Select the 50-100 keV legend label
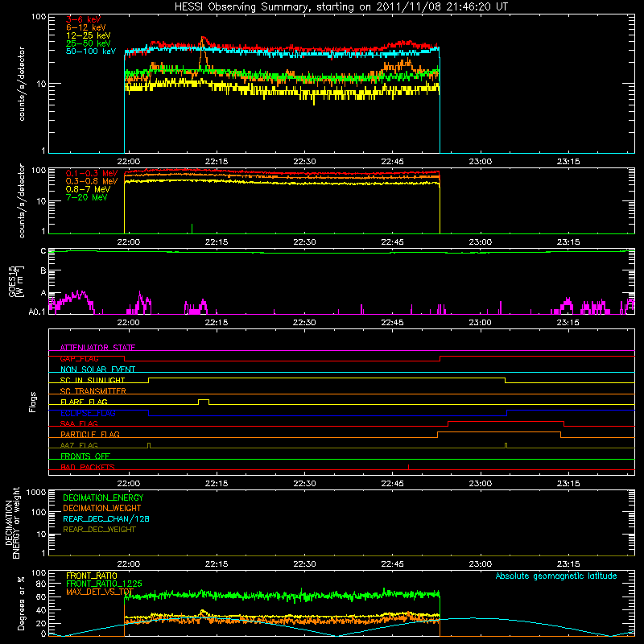 91,52
